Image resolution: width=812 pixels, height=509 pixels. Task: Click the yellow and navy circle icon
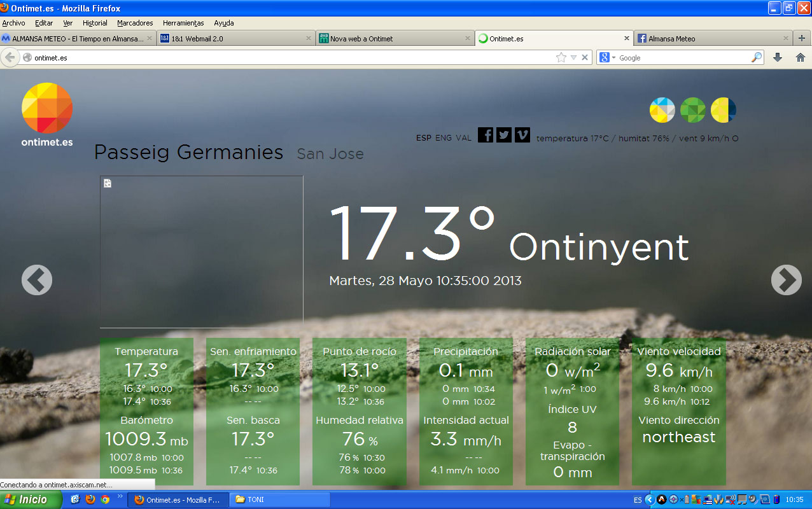pyautogui.click(x=724, y=110)
